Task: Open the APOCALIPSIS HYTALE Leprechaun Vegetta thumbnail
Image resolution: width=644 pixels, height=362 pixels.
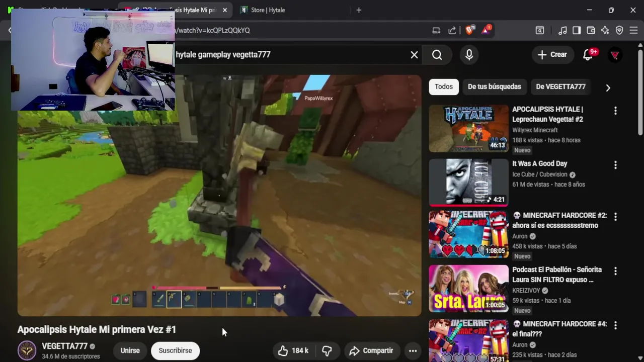Action: [x=468, y=129]
